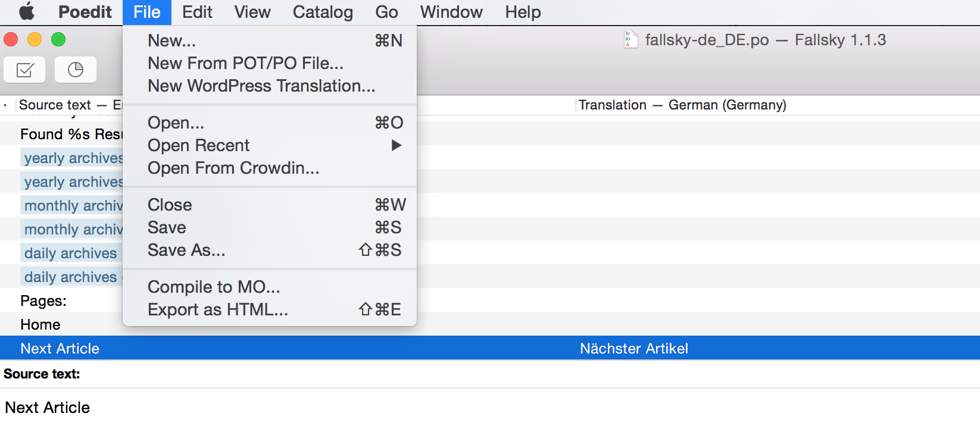
Task: Click the Save menu item
Action: 167,227
